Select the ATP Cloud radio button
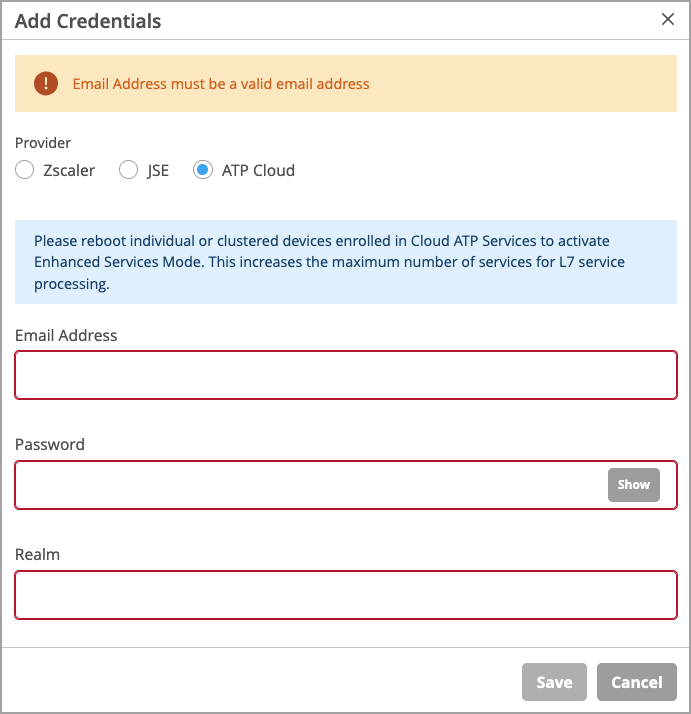This screenshot has height=714, width=691. pyautogui.click(x=203, y=170)
